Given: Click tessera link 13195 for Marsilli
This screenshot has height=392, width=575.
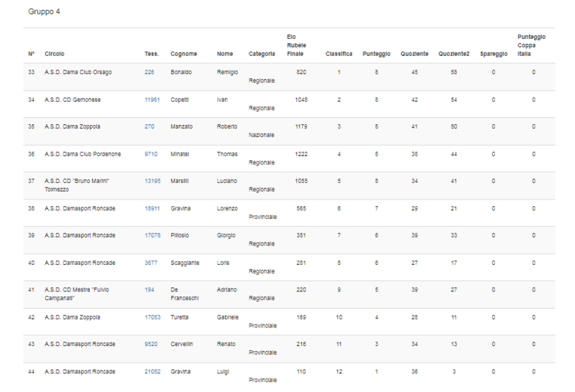Looking at the screenshot, I should [152, 181].
